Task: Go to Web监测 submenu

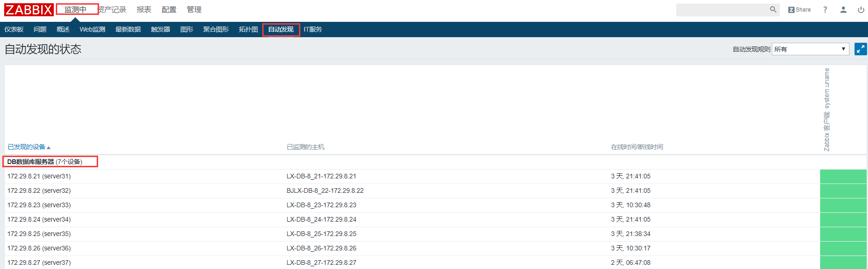Action: 93,29
